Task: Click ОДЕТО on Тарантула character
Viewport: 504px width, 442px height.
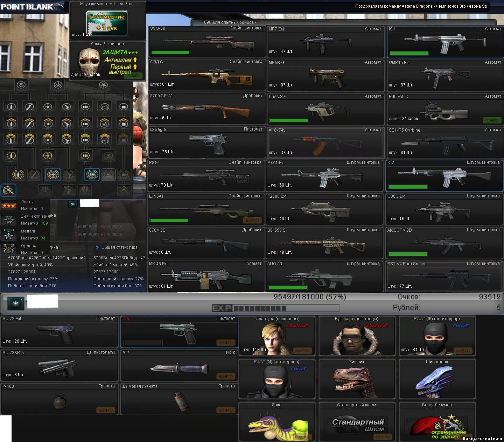Action: pos(302,351)
